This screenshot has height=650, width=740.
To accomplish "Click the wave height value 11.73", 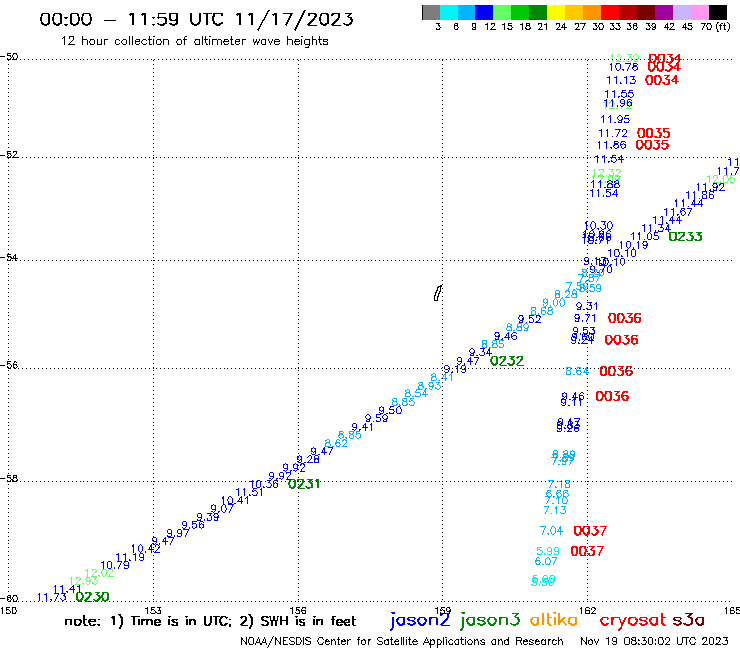I will [x=51, y=598].
